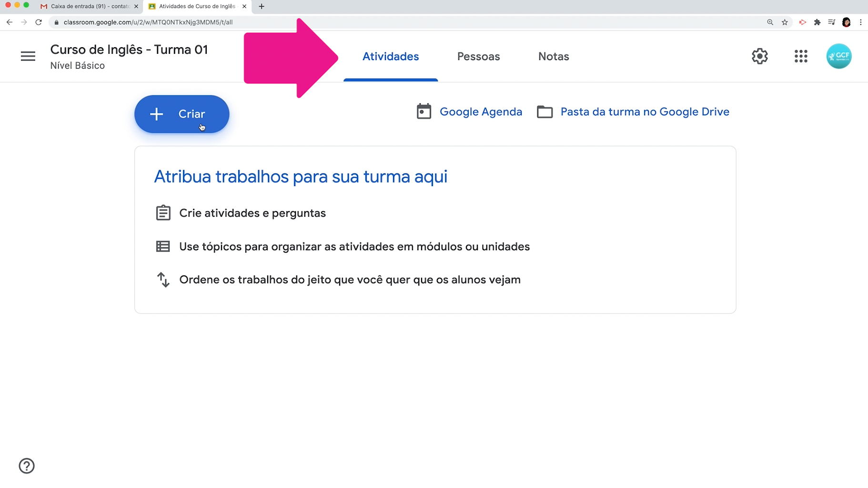
Task: Open the main hamburger menu
Action: point(28,56)
